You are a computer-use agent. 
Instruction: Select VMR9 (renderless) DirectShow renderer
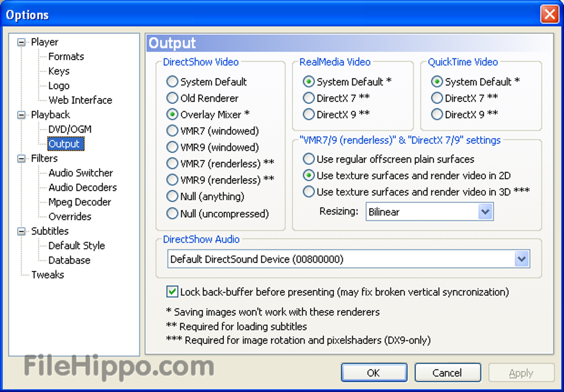point(172,180)
